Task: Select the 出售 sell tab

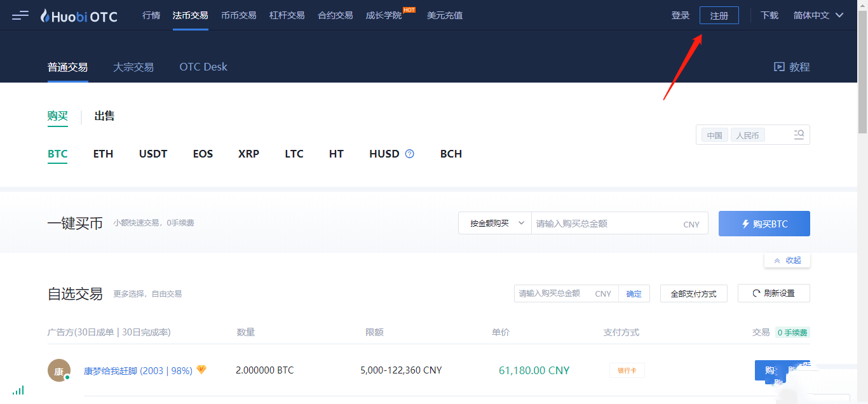Action: coord(105,116)
